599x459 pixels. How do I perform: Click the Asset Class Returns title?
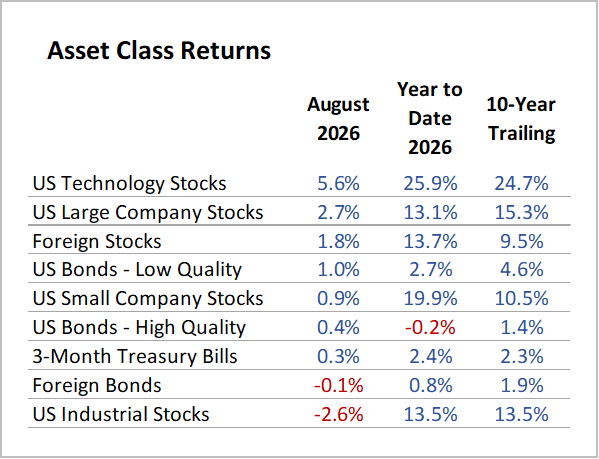159,50
